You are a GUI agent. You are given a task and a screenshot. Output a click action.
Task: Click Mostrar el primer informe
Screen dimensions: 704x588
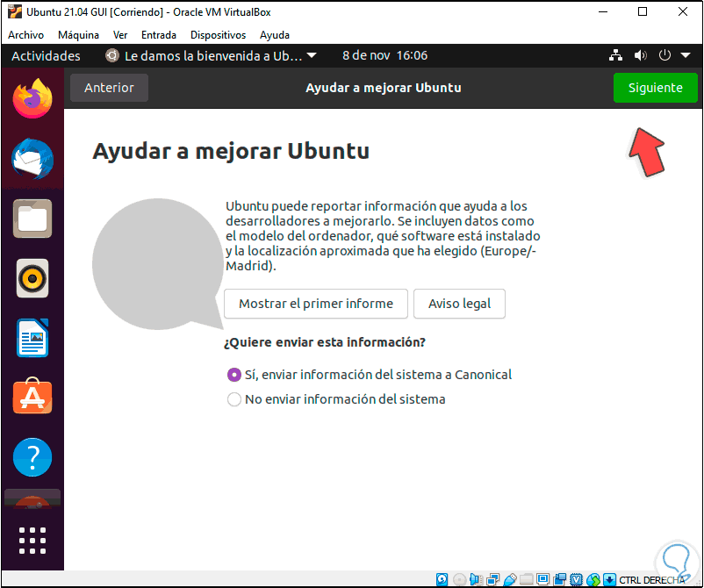(316, 304)
